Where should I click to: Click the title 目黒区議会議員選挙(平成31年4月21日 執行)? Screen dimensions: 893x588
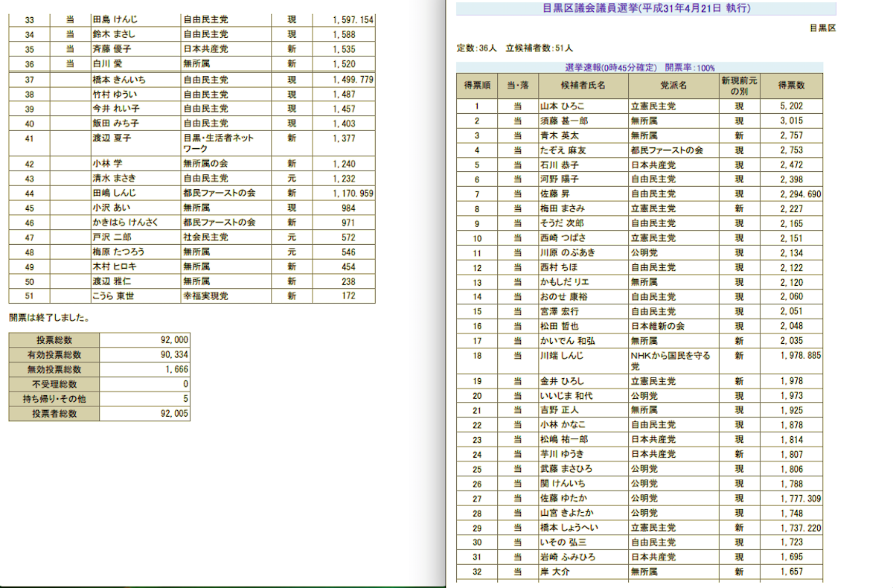pyautogui.click(x=646, y=9)
